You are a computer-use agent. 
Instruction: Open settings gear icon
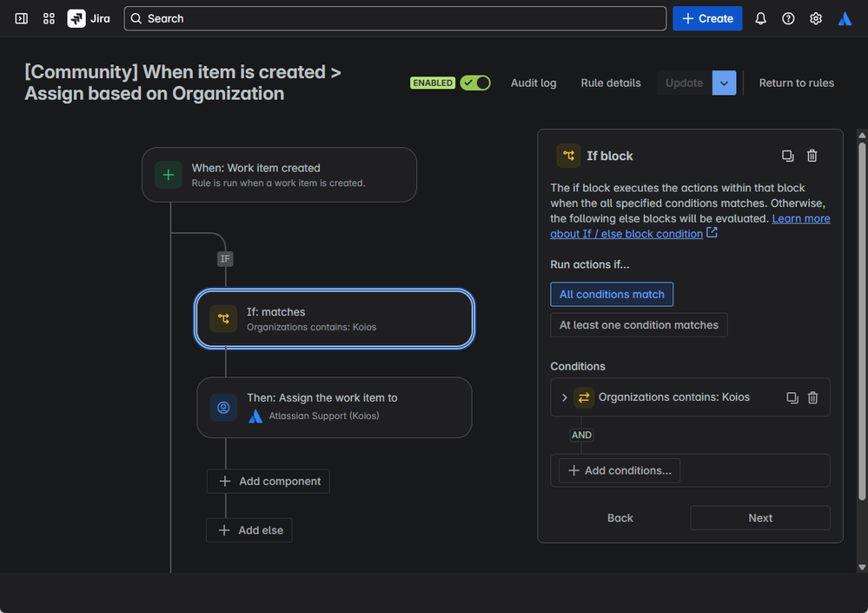[x=816, y=19]
